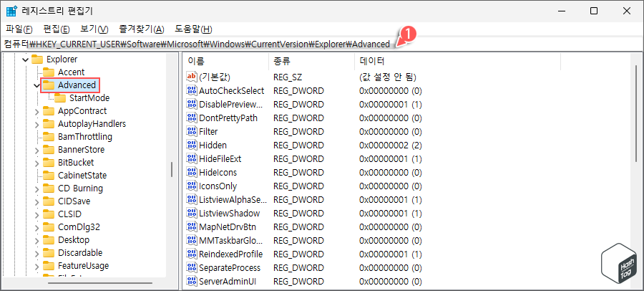644x291 pixels.
Task: Click the AutoCheckSelect DWORD value icon
Action: tap(192, 90)
